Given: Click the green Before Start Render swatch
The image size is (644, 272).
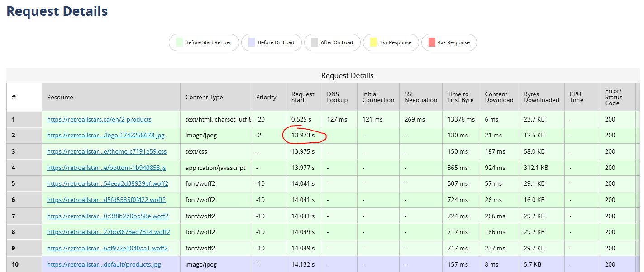Looking at the screenshot, I should [x=179, y=42].
